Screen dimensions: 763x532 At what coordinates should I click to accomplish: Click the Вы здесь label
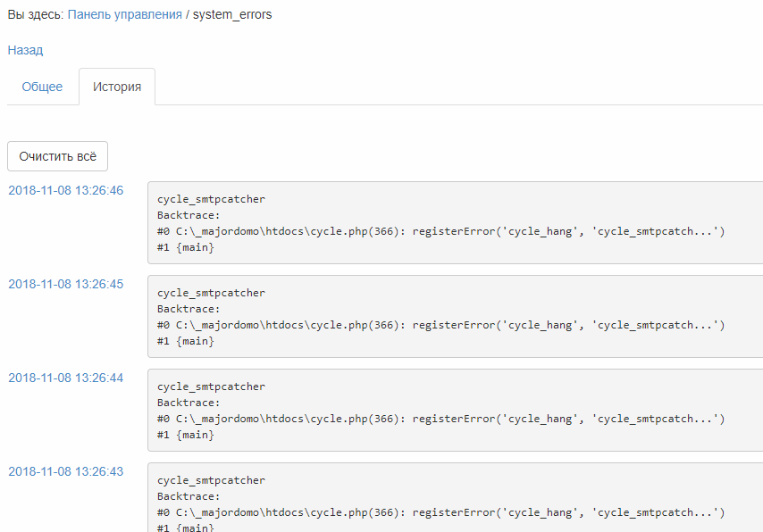(35, 15)
